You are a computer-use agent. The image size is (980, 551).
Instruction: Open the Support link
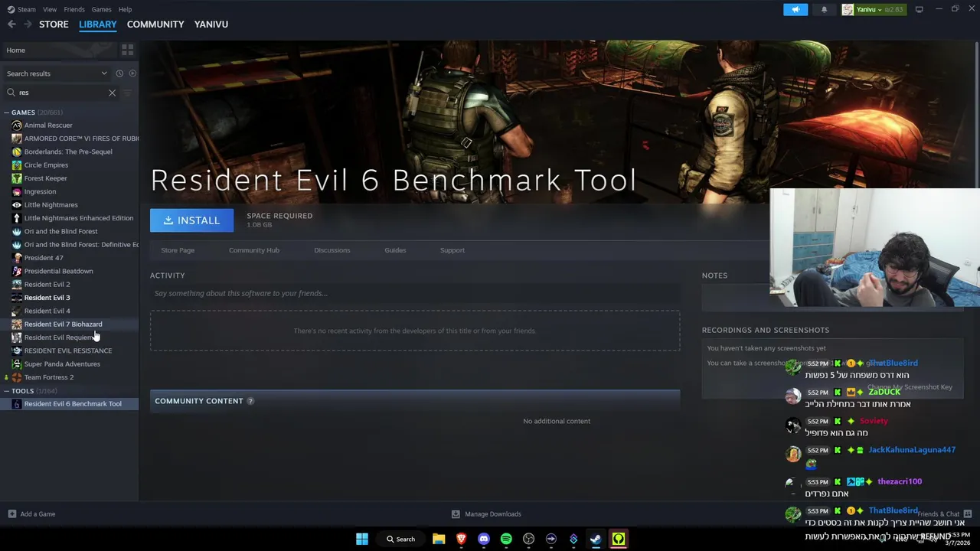[452, 250]
